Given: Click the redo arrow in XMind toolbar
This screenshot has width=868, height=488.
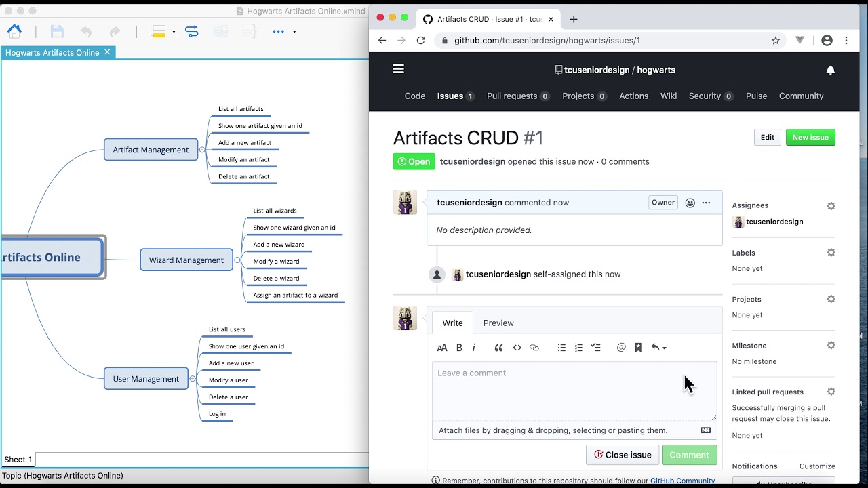Looking at the screenshot, I should tap(115, 31).
